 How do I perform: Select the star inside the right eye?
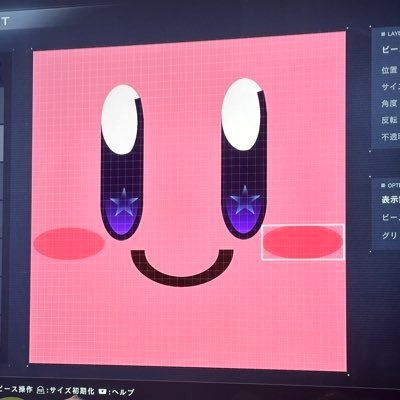[245, 200]
